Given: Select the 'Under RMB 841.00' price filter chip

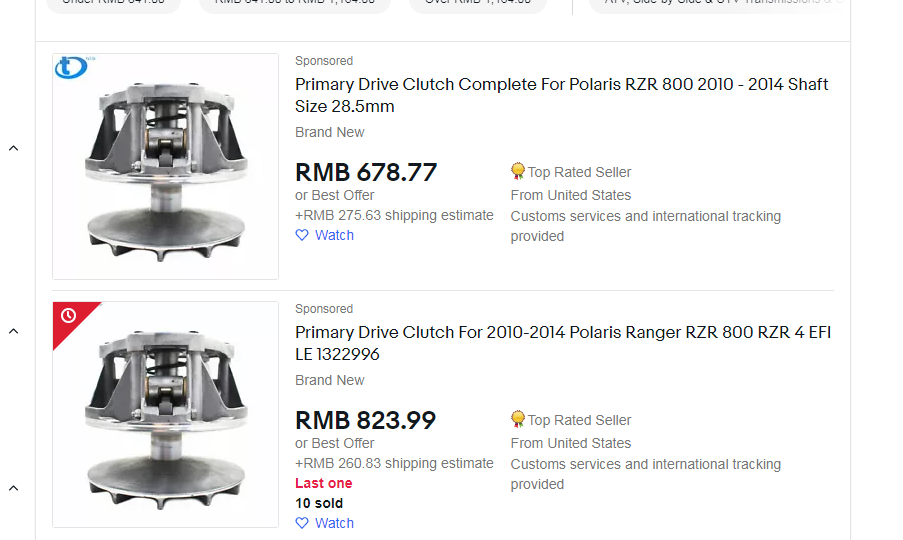Looking at the screenshot, I should tap(113, 3).
